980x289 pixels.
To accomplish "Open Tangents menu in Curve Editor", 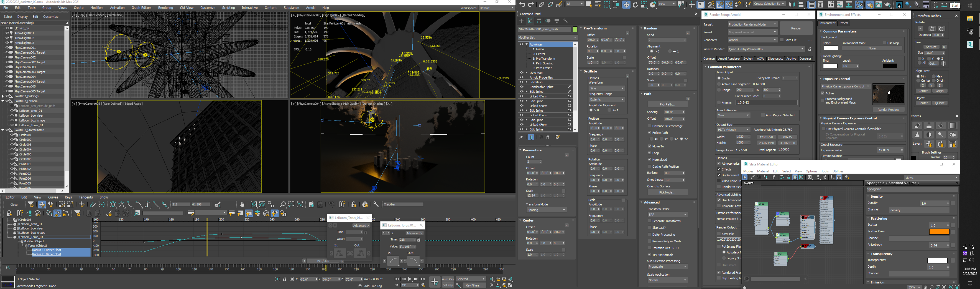I will (x=86, y=197).
